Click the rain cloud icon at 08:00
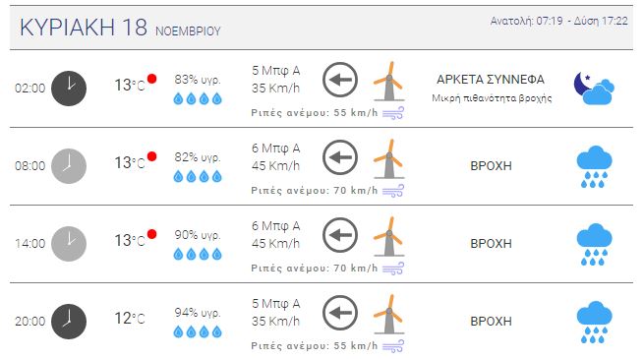Viewport: 644px width, 359px height. coord(594,167)
